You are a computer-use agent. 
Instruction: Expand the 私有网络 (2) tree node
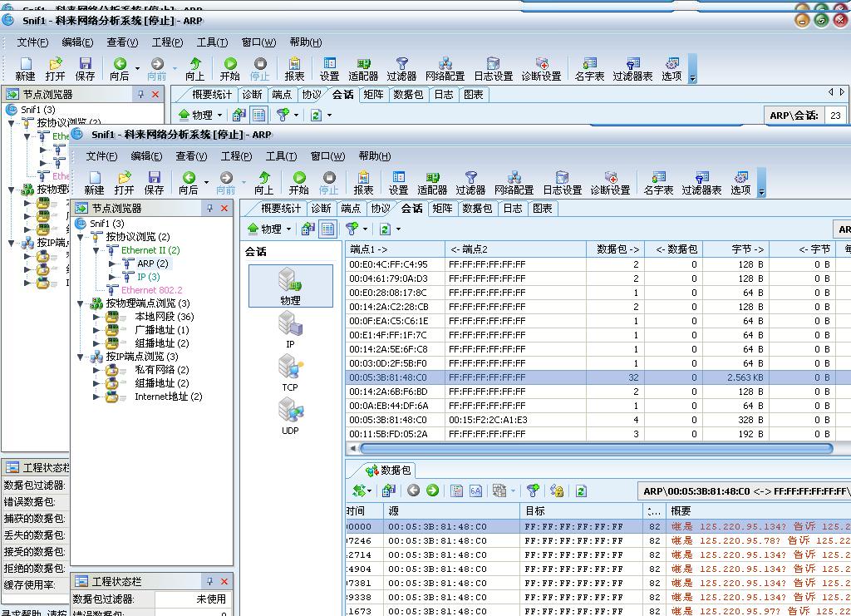click(x=96, y=370)
